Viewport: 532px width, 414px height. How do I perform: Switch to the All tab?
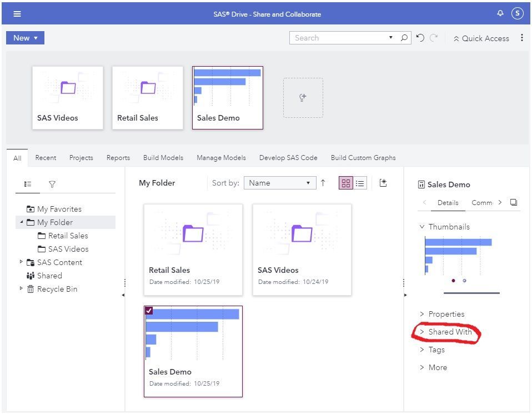pyautogui.click(x=17, y=158)
